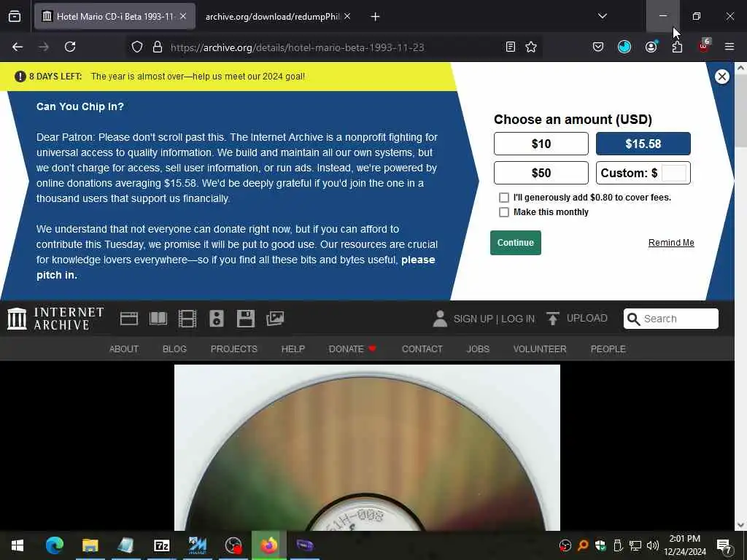Open the Video film icon
The height and width of the screenshot is (560, 747).
pos(187,319)
